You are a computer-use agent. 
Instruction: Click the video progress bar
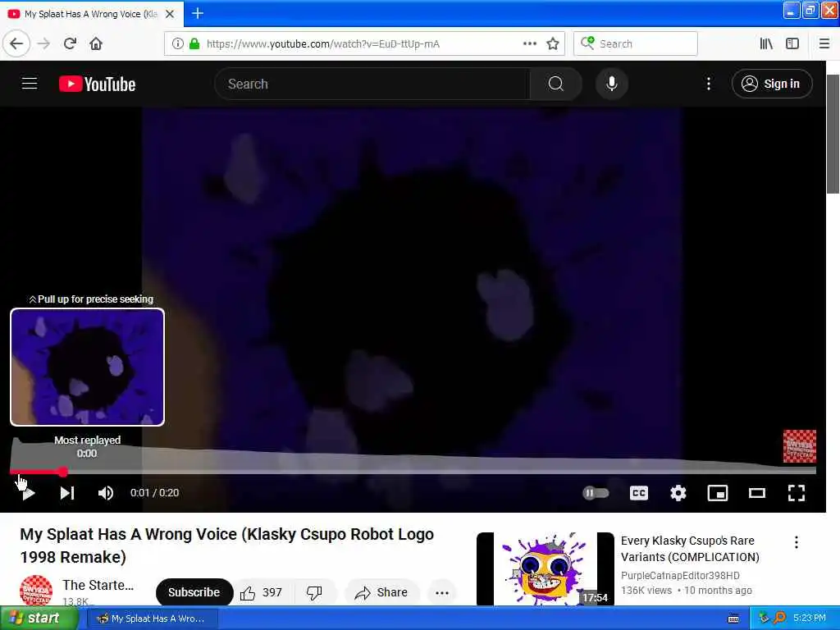click(x=413, y=472)
